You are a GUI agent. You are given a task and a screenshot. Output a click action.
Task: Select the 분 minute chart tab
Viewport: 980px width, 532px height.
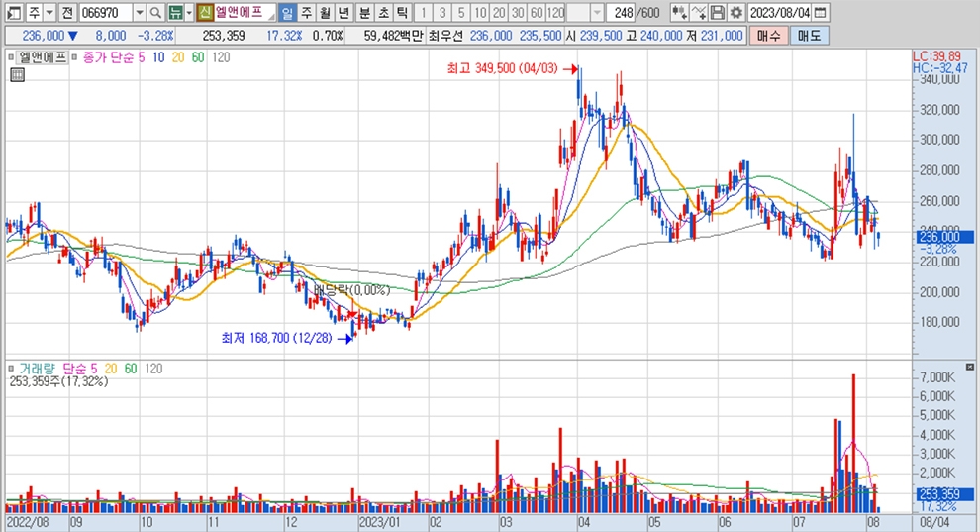click(x=363, y=13)
